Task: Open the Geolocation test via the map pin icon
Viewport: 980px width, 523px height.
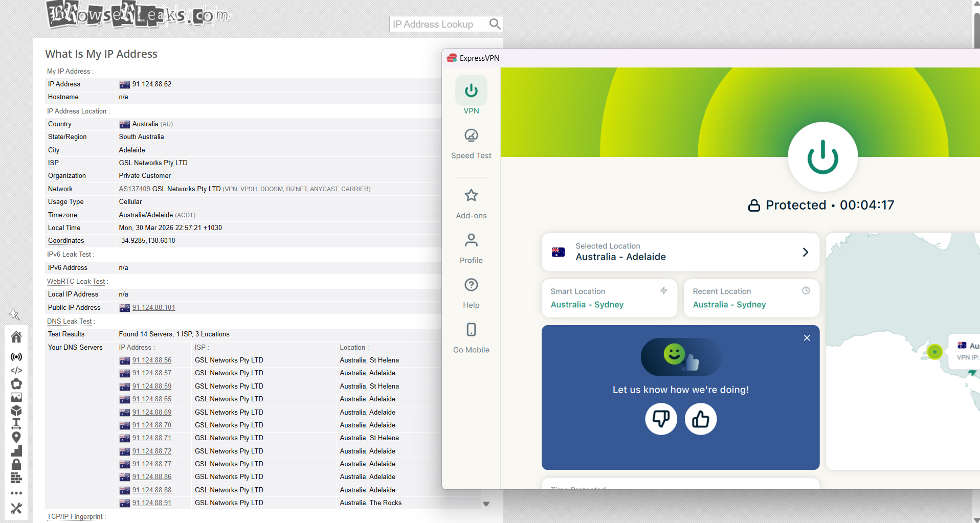Action: click(x=16, y=437)
